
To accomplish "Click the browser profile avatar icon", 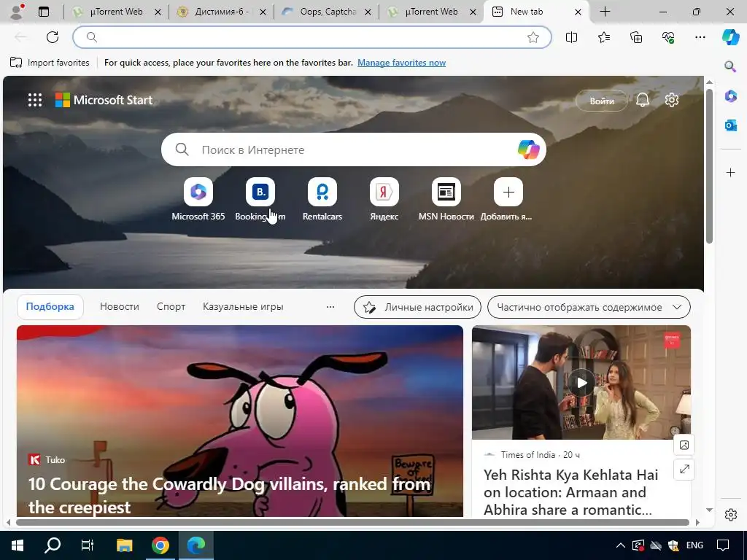I will 17,12.
